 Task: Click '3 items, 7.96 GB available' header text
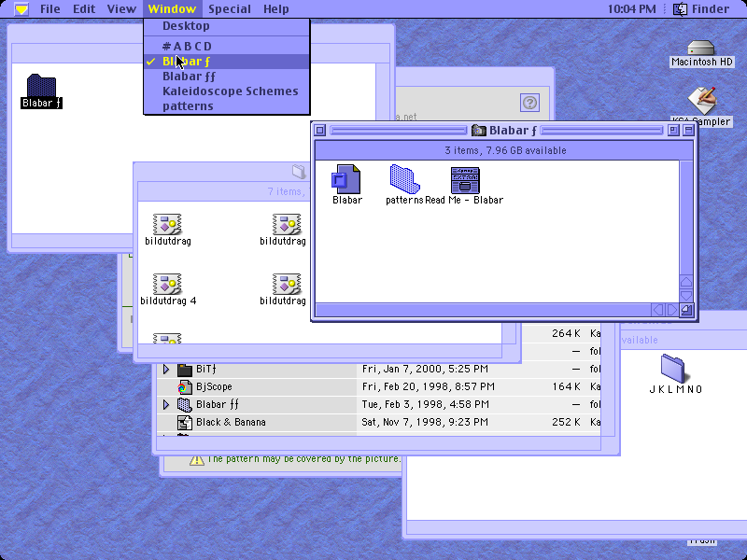click(x=505, y=150)
